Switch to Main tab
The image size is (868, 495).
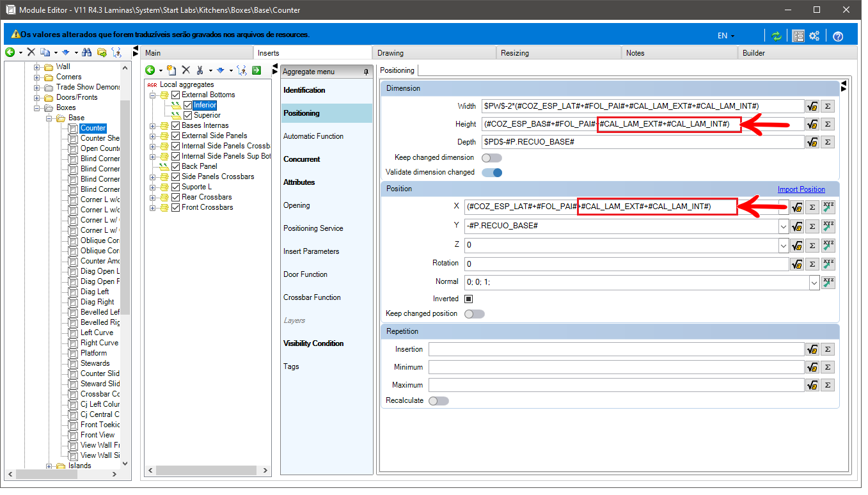click(x=196, y=53)
